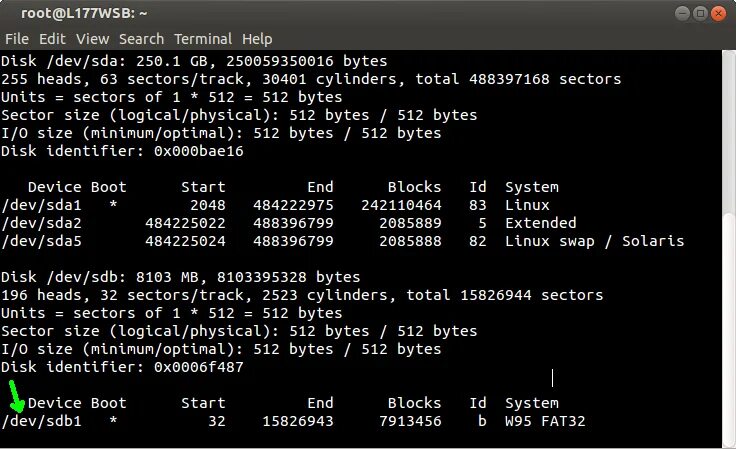
Task: Click the root@L177WSB window title
Action: pyautogui.click(x=85, y=14)
